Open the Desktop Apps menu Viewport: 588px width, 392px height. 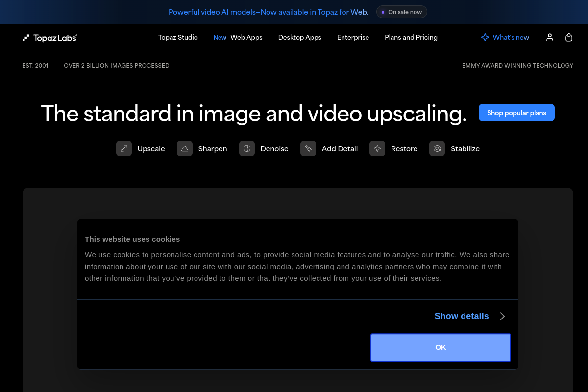click(300, 37)
